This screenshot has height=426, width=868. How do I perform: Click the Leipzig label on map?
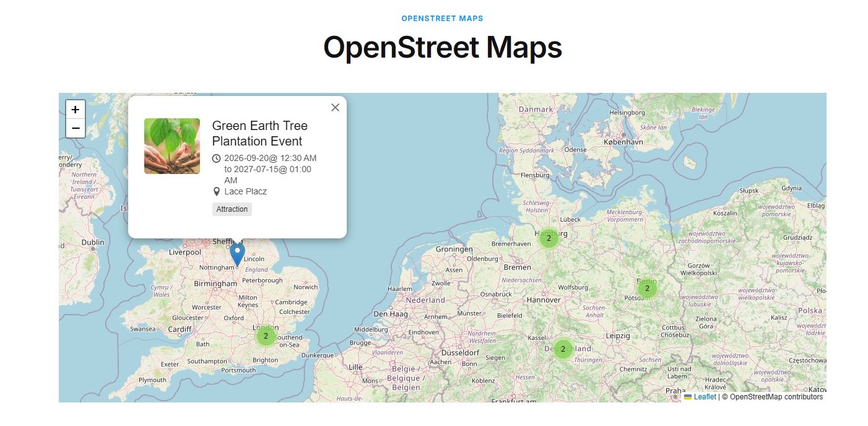[617, 336]
